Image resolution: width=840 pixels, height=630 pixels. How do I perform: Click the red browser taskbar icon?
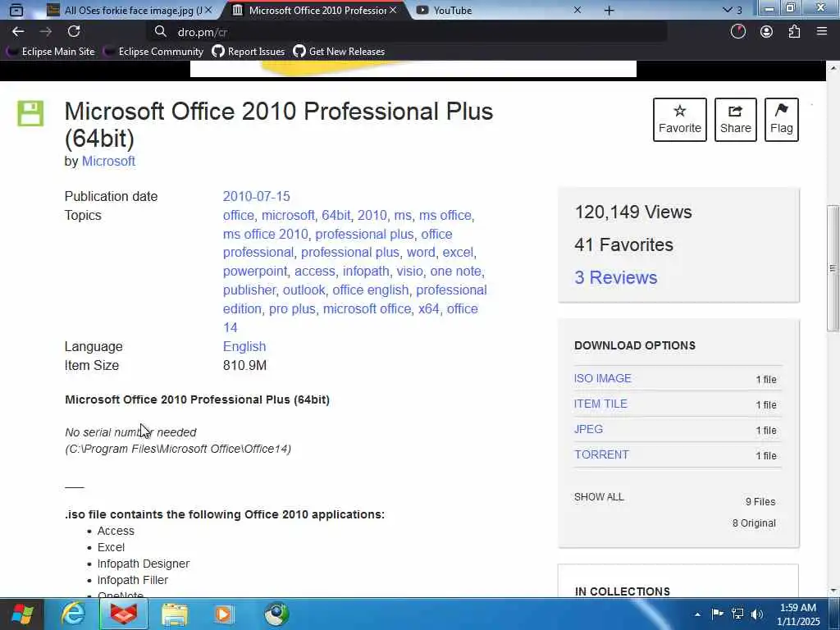(124, 614)
